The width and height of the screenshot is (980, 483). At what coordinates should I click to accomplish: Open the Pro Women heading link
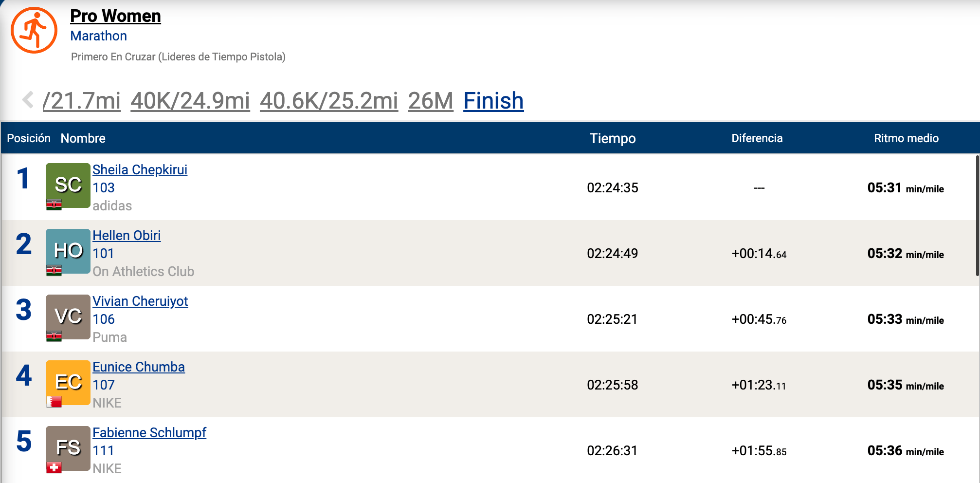(115, 16)
